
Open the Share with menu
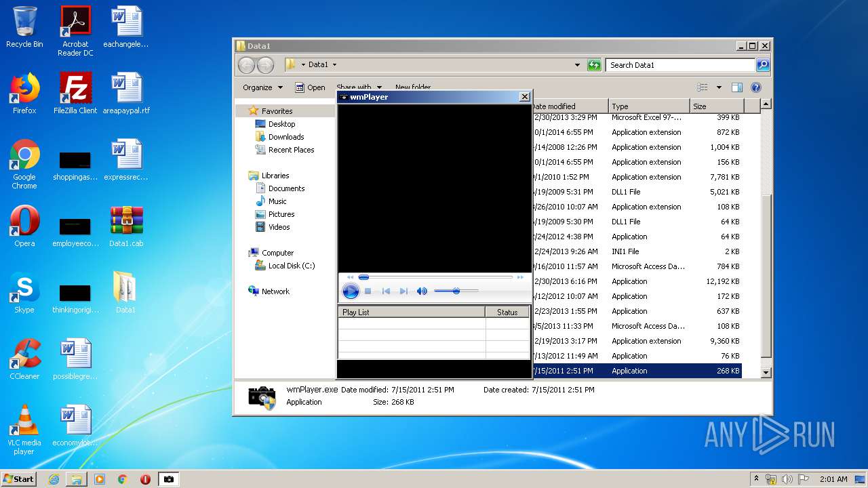(359, 87)
